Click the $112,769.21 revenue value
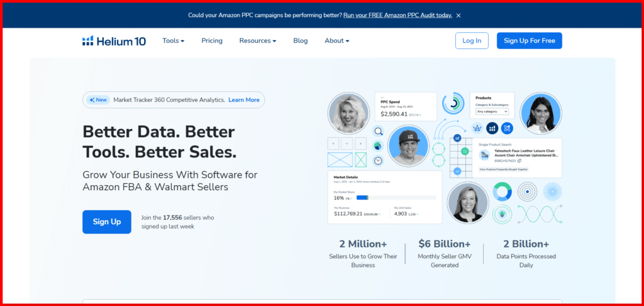Screen dimensions: 644x306 click(x=348, y=214)
